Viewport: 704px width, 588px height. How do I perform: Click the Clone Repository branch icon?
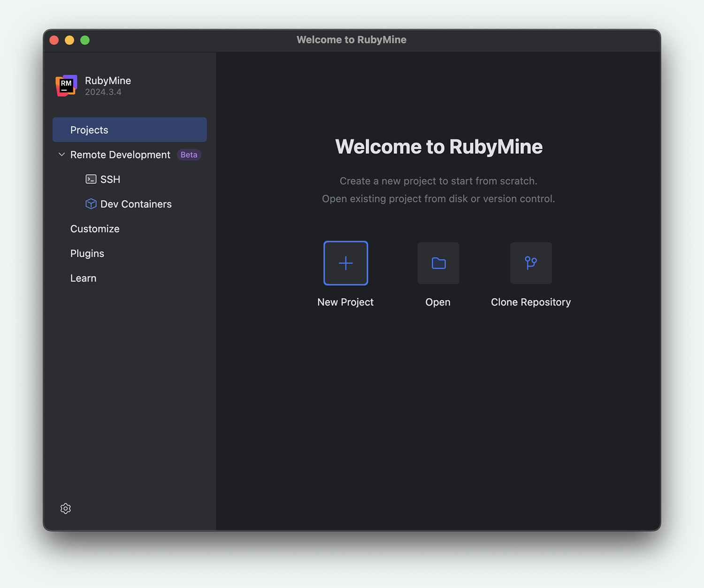531,263
